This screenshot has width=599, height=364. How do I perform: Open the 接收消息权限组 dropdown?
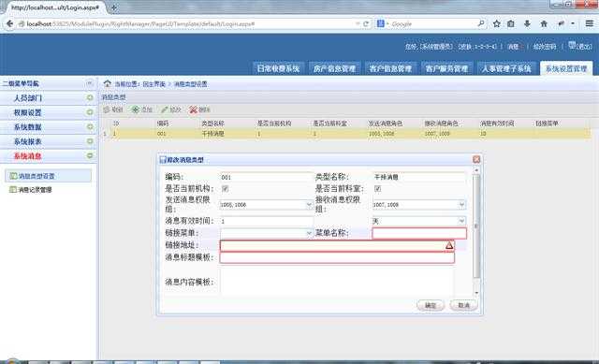[x=461, y=205]
